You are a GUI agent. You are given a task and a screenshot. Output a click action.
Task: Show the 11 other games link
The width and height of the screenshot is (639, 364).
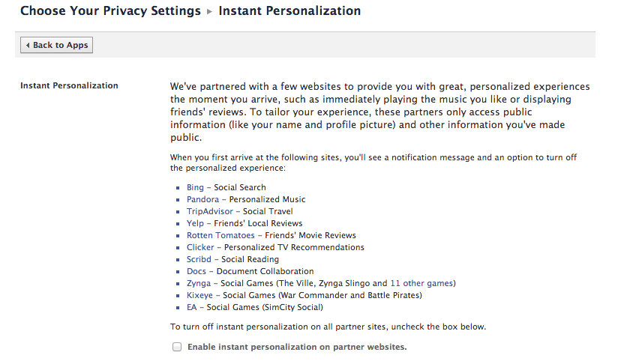click(421, 283)
